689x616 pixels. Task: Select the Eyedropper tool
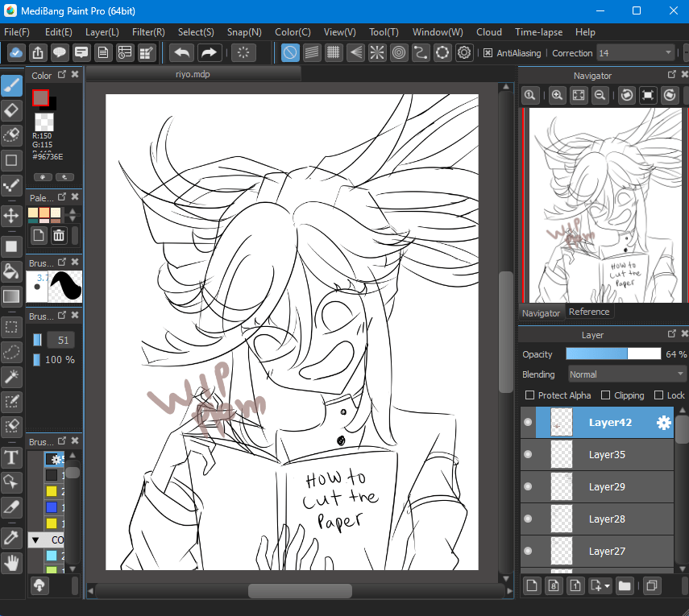[x=11, y=535]
